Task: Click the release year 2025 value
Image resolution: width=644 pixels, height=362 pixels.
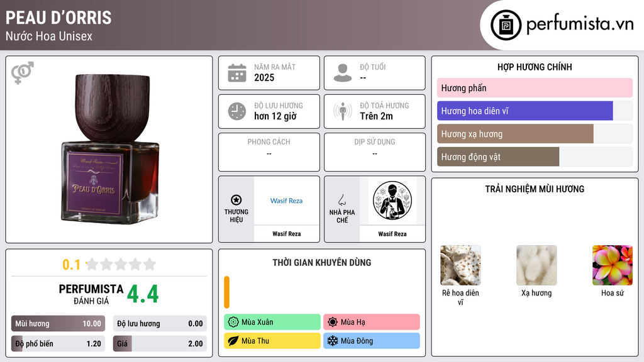Action: [264, 77]
